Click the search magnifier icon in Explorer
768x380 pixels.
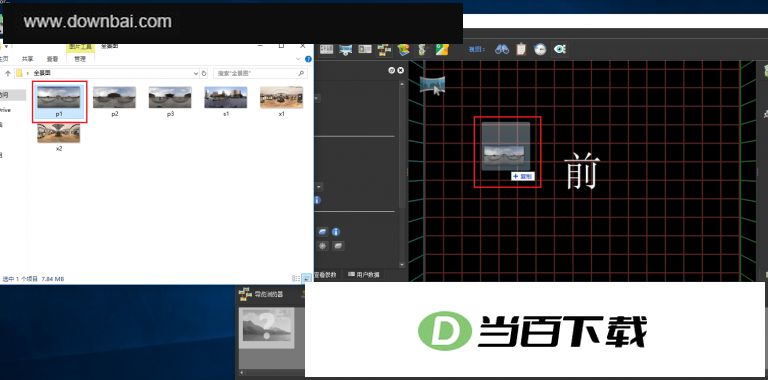tap(302, 73)
